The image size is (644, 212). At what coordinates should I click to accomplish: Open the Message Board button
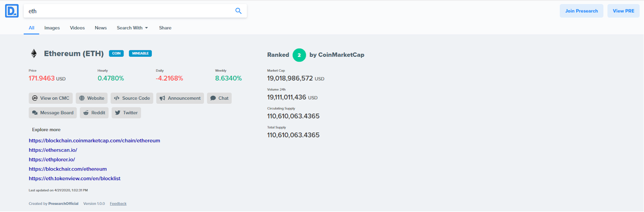[x=53, y=113]
